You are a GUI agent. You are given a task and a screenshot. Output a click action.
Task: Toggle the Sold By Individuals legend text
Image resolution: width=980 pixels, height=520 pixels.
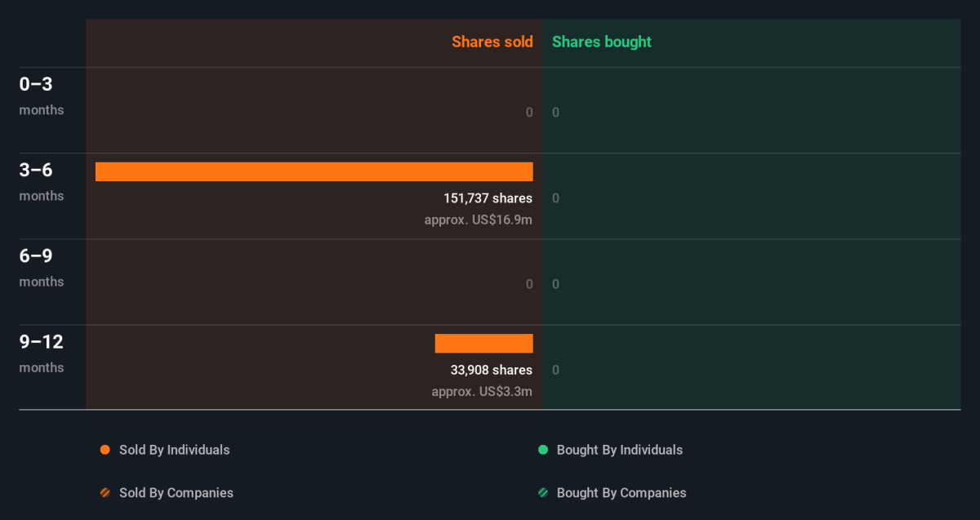coord(174,450)
